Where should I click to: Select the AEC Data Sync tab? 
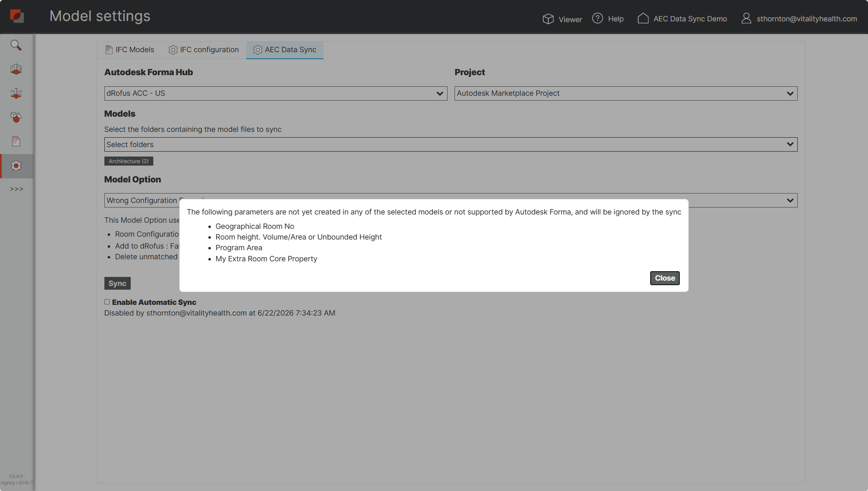click(285, 50)
